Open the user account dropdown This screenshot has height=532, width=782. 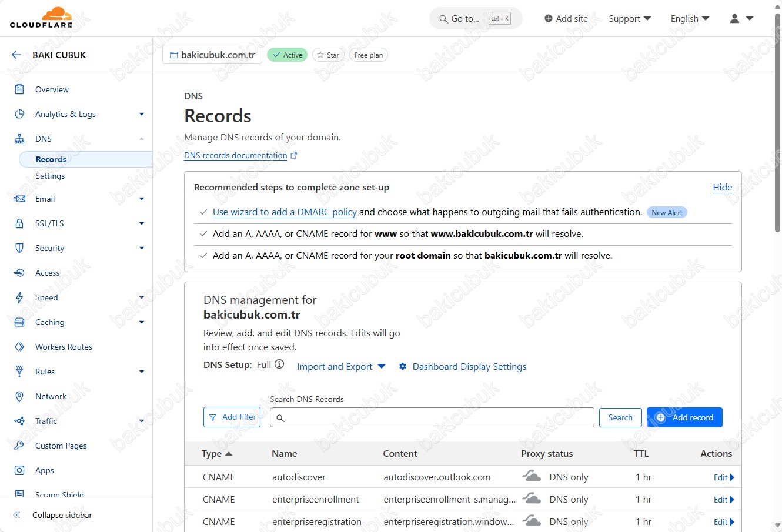point(741,18)
